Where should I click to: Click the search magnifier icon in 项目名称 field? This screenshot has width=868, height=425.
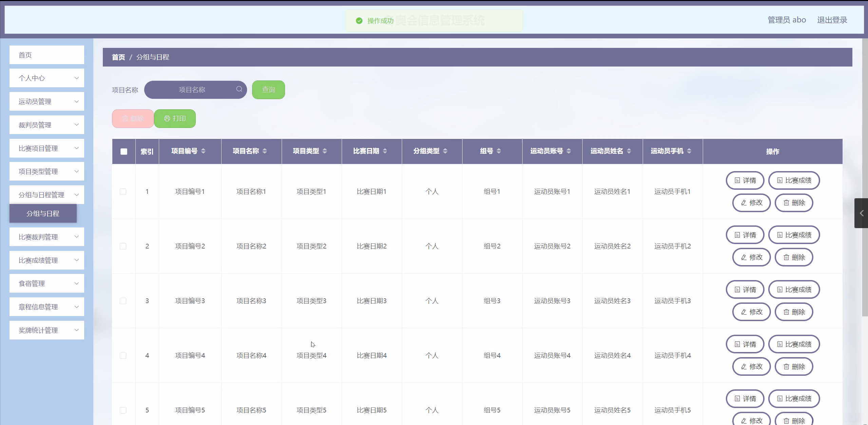point(239,89)
